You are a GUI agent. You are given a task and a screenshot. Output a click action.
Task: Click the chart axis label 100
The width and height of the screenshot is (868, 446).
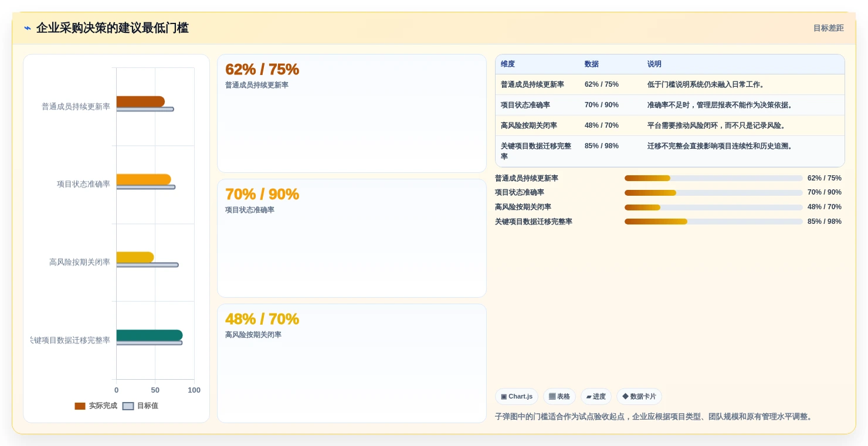(194, 390)
